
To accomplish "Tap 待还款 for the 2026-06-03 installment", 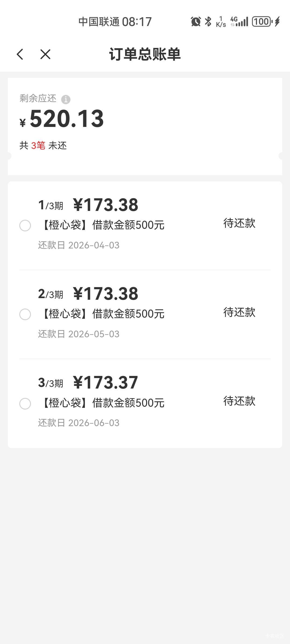I will point(239,401).
